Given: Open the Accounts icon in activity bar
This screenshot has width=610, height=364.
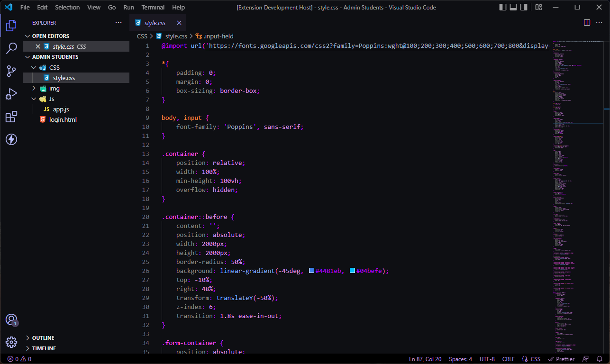Looking at the screenshot, I should (x=11, y=319).
